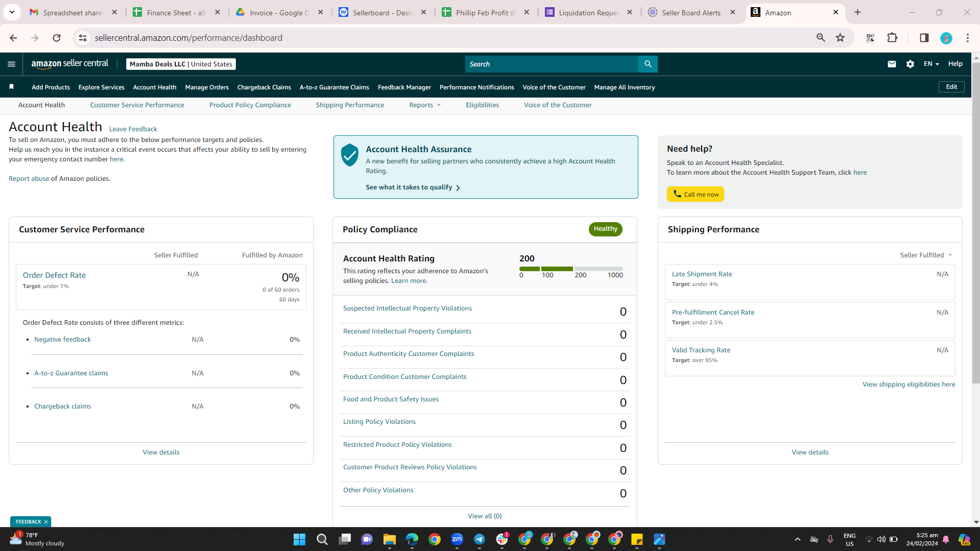
Task: Expand the Reports dropdown
Action: (x=425, y=105)
